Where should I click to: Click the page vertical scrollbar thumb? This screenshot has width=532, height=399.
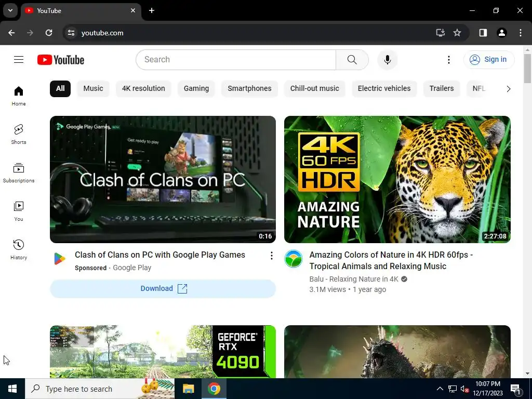527,68
